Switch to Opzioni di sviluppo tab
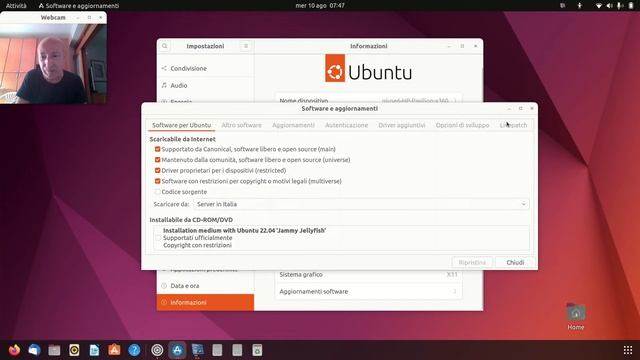The image size is (640, 360). click(462, 125)
